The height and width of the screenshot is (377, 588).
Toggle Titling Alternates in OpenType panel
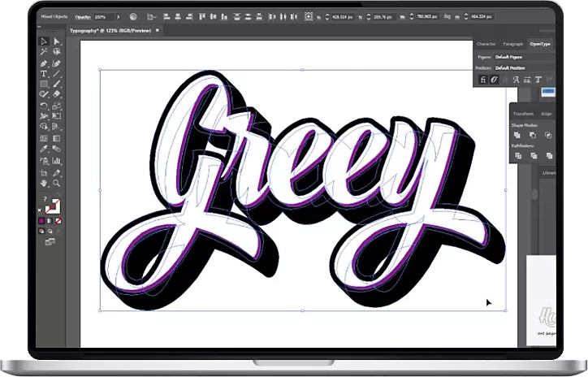[538, 80]
